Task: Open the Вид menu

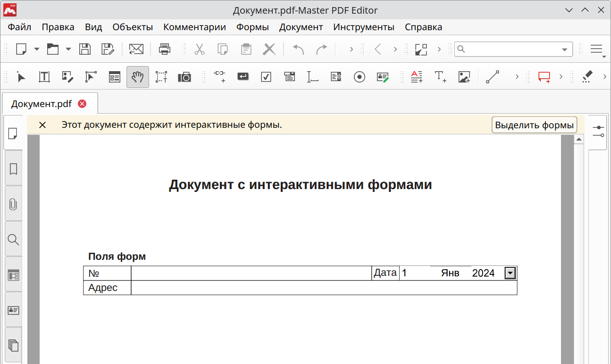Action: [93, 27]
